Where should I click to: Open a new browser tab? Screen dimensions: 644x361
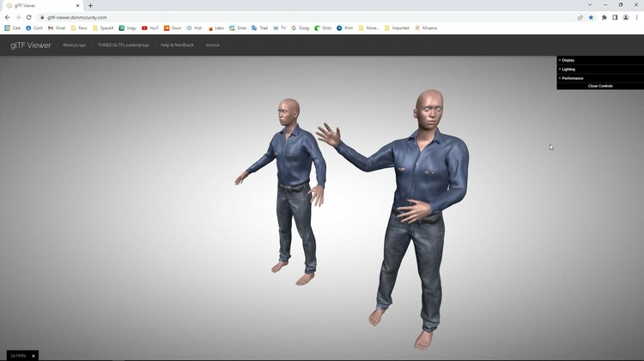(90, 5)
